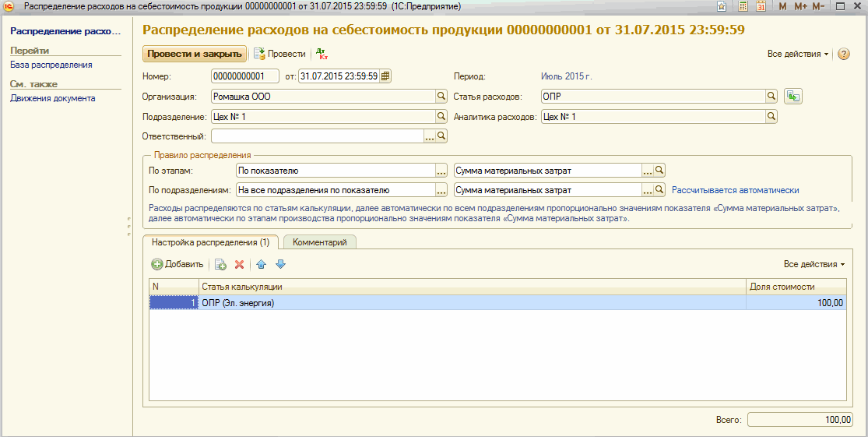Show Дт/Кт postings icon
868x437 pixels.
(x=322, y=54)
